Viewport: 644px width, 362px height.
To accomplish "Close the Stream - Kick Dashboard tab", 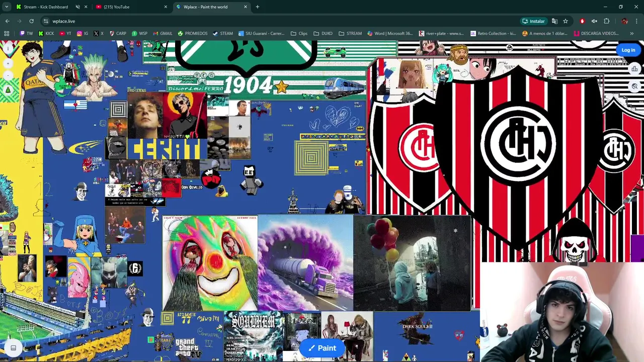I will coord(86,7).
